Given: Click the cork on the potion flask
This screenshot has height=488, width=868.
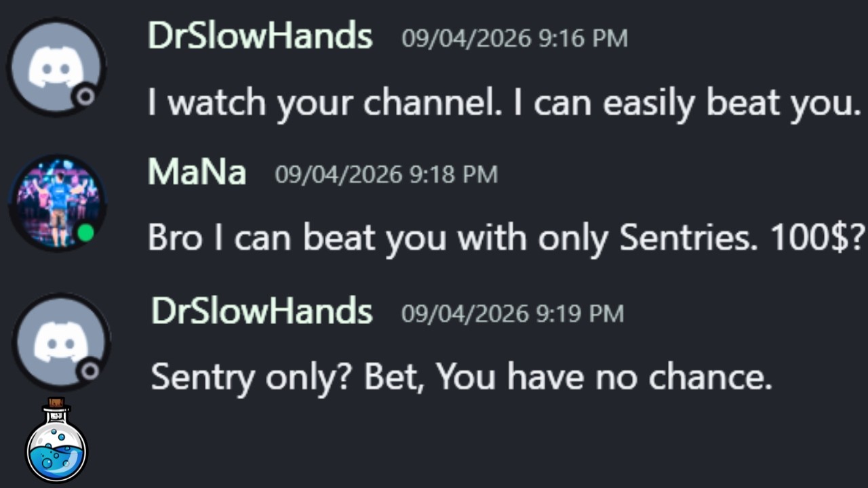Looking at the screenshot, I should click(56, 403).
